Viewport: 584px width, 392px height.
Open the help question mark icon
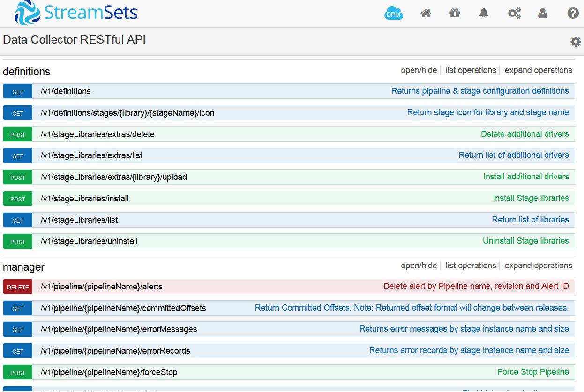pyautogui.click(x=573, y=14)
